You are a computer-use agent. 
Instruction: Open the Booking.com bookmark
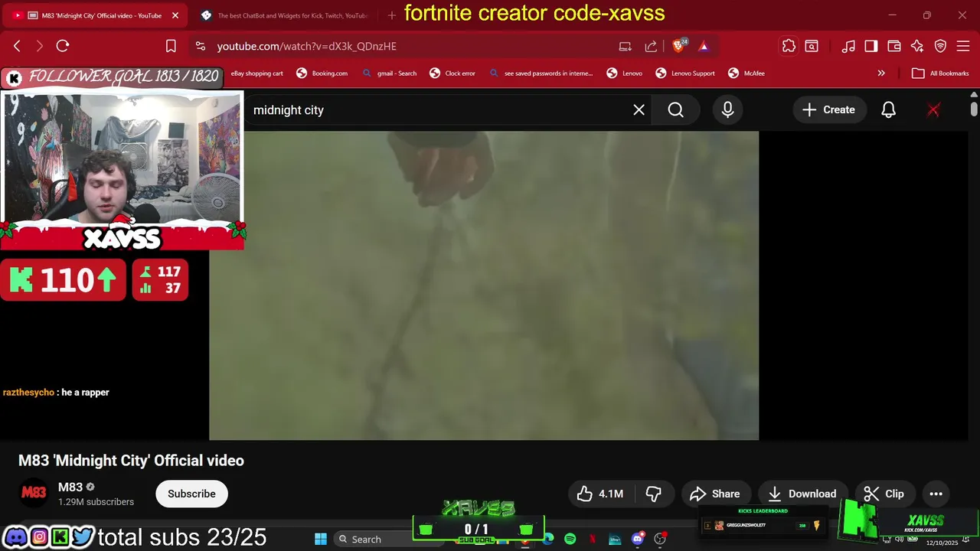[322, 73]
